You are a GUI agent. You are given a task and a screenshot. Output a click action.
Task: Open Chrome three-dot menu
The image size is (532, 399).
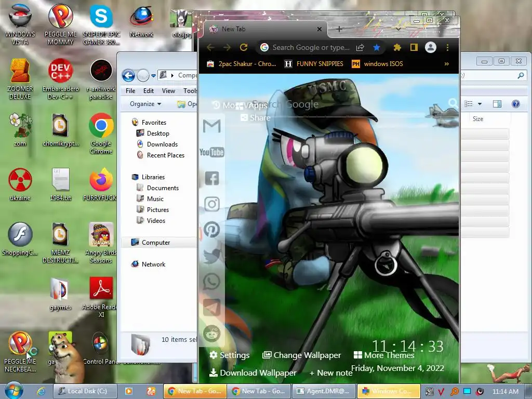(447, 47)
